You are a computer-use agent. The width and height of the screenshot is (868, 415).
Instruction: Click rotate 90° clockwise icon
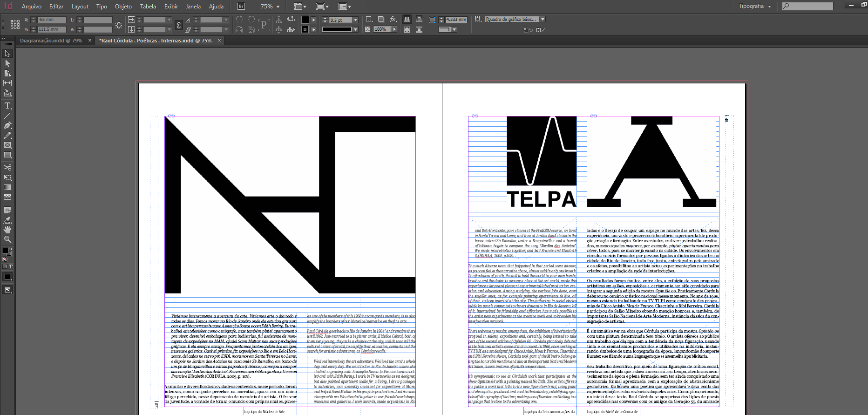tap(239, 20)
